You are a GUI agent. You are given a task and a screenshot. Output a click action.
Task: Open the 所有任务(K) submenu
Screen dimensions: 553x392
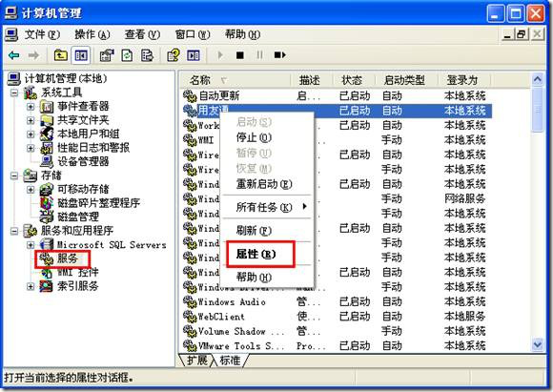(x=267, y=207)
